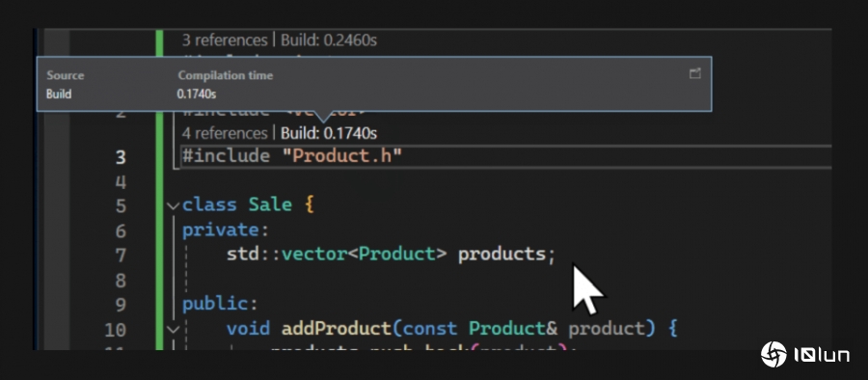Click the "Build: 0.1740s" CodeLens entry
Screen dimensions: 868x380
329,133
